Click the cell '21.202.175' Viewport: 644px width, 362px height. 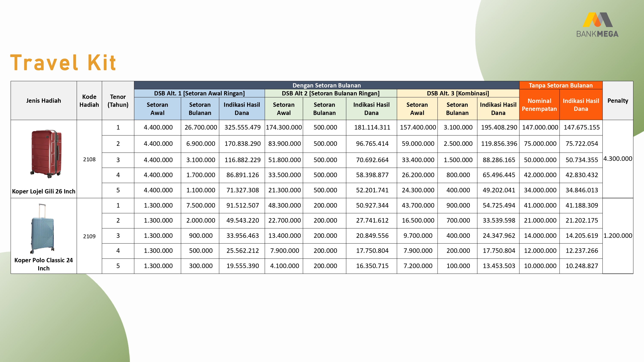click(582, 220)
